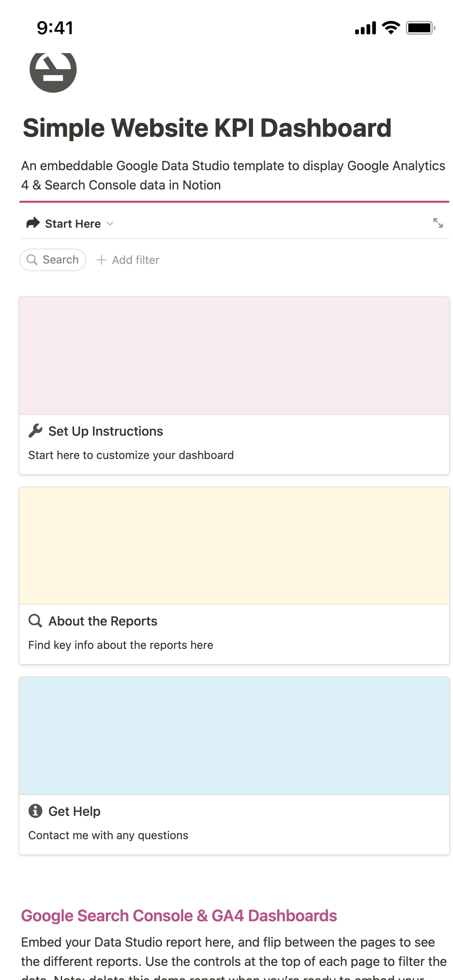Click the Start Here arrow icon
453x980 pixels.
[x=33, y=223]
